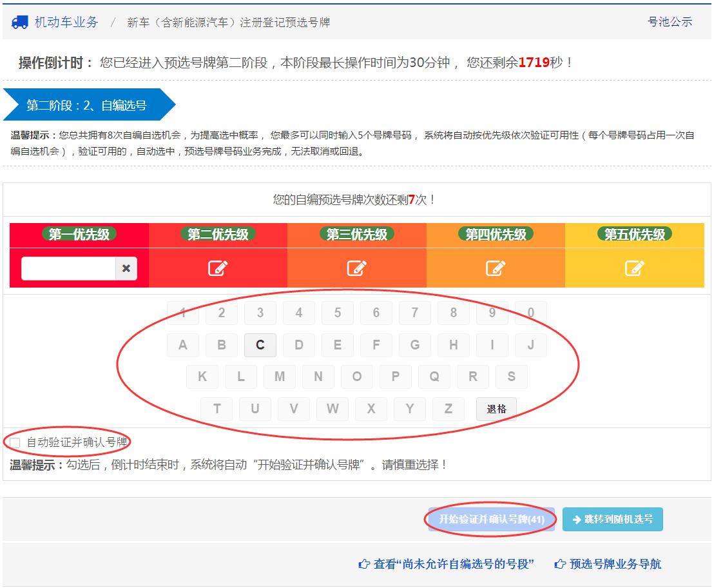Open 号池公示 link at top right
This screenshot has width=714, height=588.
670,22
